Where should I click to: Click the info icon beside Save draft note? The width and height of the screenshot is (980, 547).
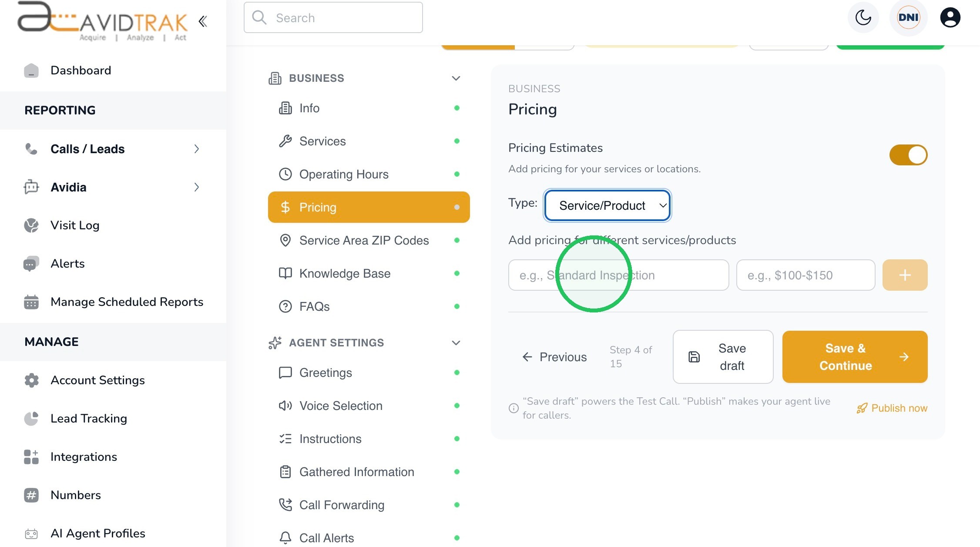[x=513, y=408]
